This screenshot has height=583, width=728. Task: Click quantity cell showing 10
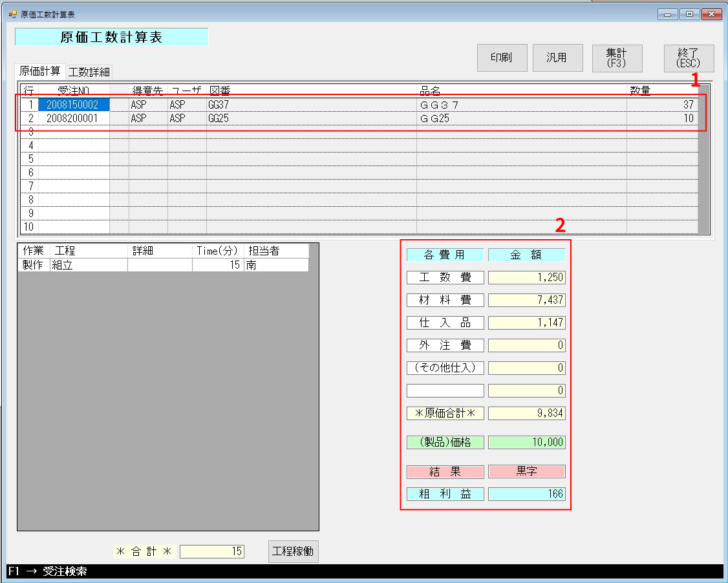pyautogui.click(x=662, y=118)
